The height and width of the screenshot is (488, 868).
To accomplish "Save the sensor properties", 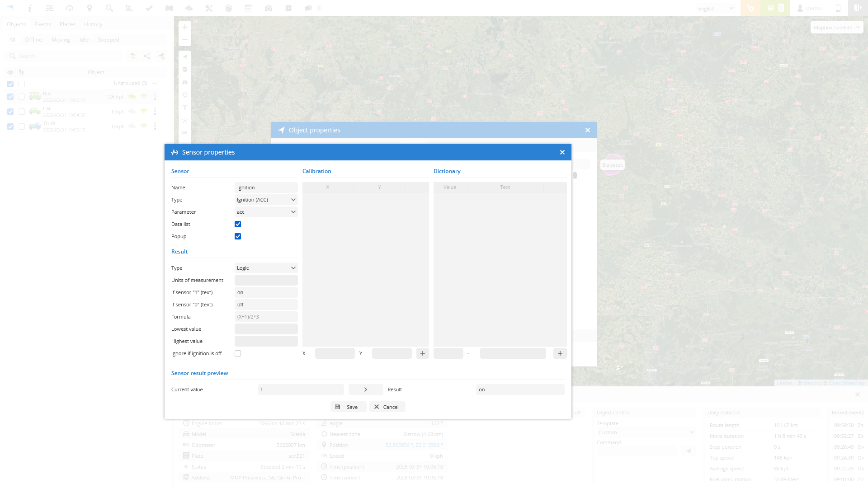I will [348, 407].
